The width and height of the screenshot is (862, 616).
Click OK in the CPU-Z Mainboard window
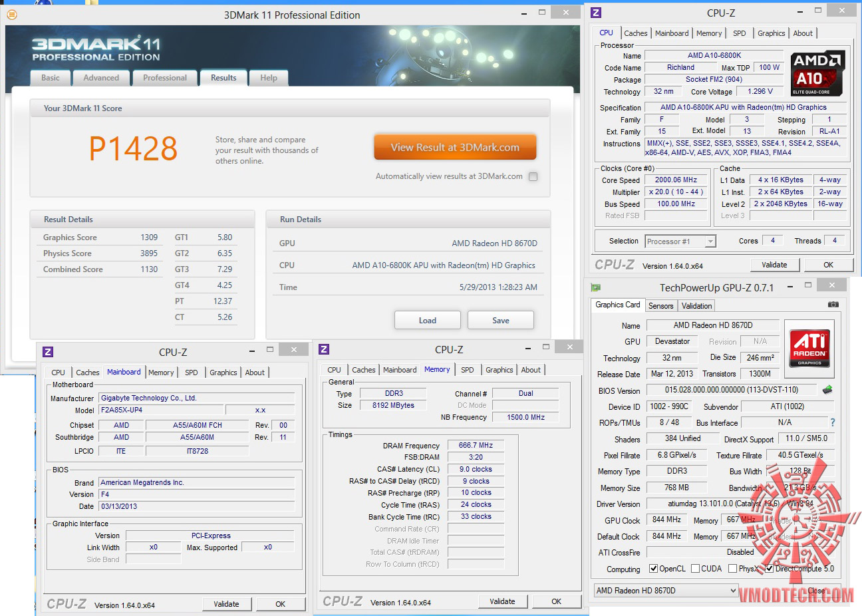pyautogui.click(x=280, y=604)
